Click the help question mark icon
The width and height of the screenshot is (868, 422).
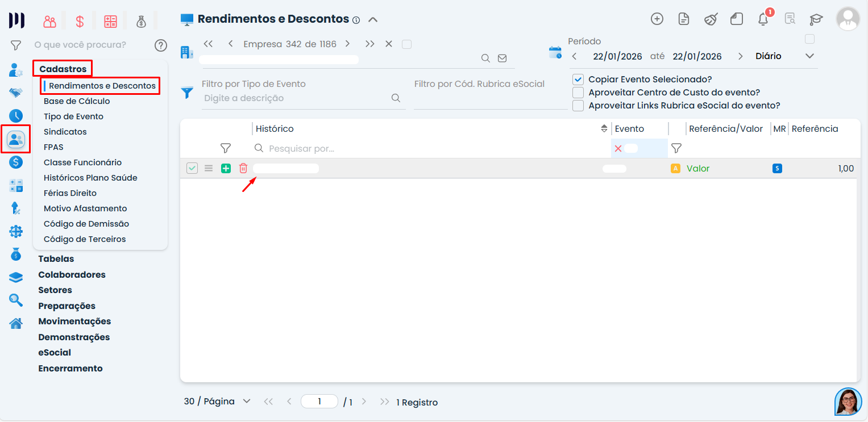point(161,45)
